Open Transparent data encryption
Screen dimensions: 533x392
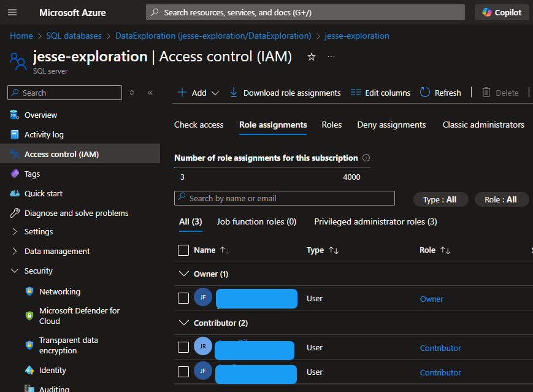tap(68, 345)
